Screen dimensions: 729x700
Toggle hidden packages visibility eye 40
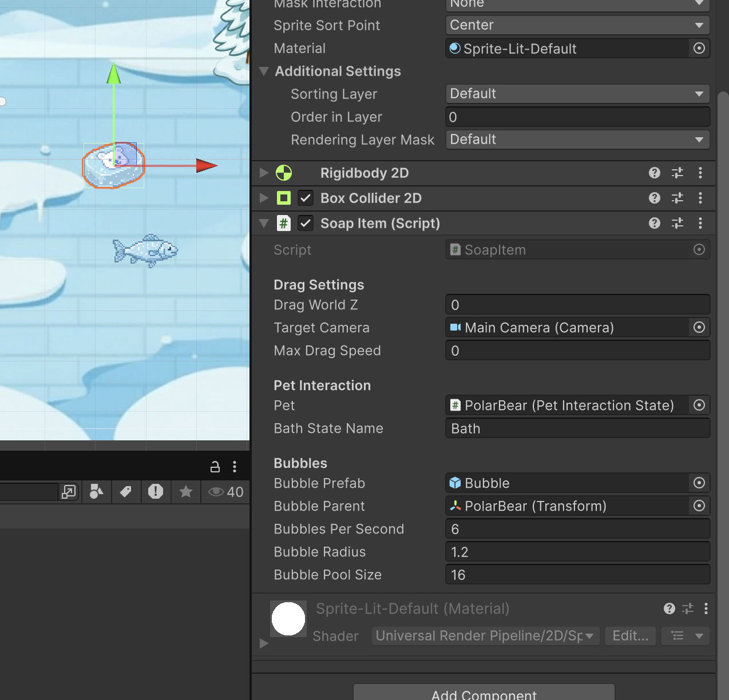pyautogui.click(x=225, y=492)
